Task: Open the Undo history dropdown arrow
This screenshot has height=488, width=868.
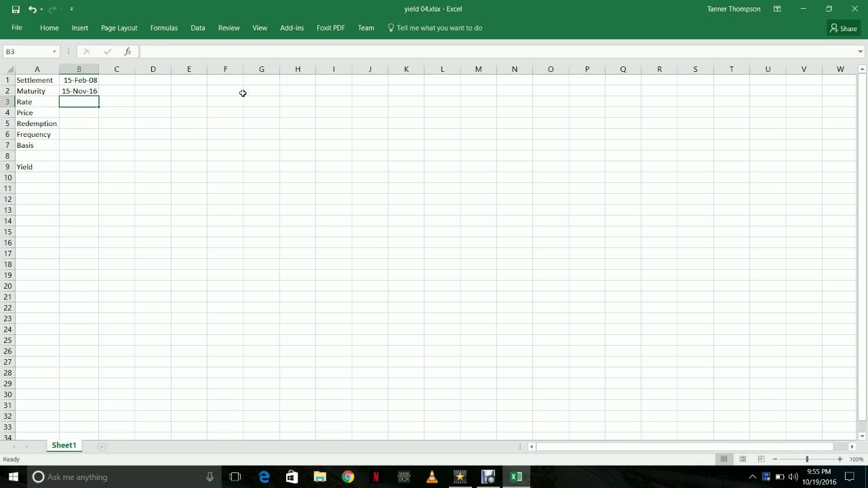Action: point(41,9)
